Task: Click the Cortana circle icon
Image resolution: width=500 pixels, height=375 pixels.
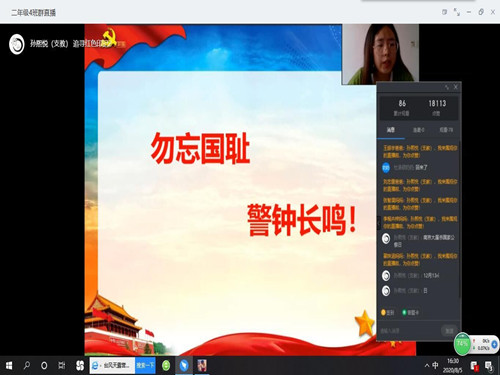Action: coord(44,366)
